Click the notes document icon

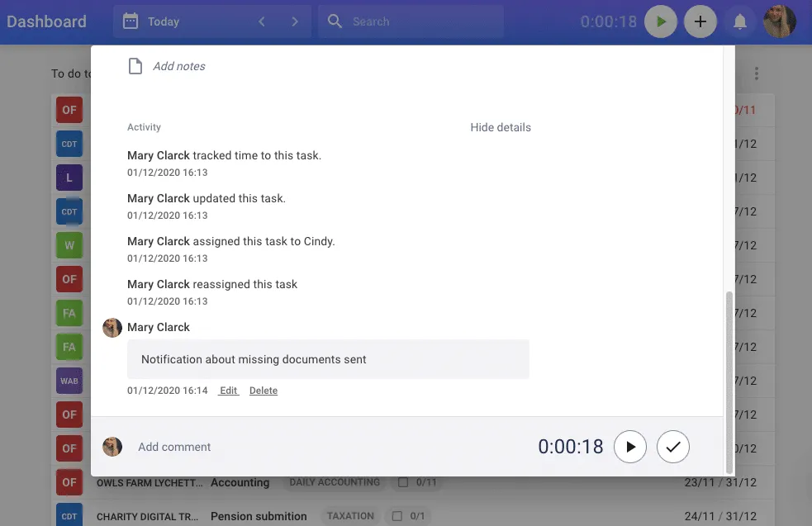(135, 66)
